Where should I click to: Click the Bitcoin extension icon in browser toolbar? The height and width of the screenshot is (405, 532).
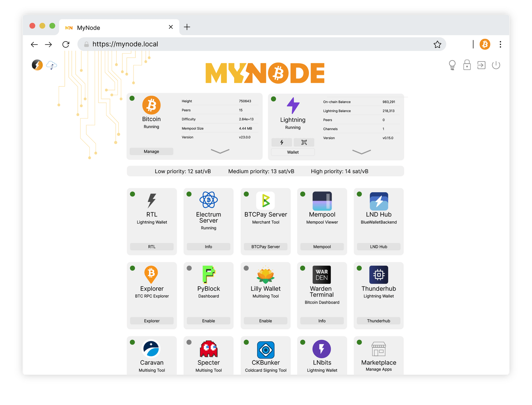click(x=485, y=44)
